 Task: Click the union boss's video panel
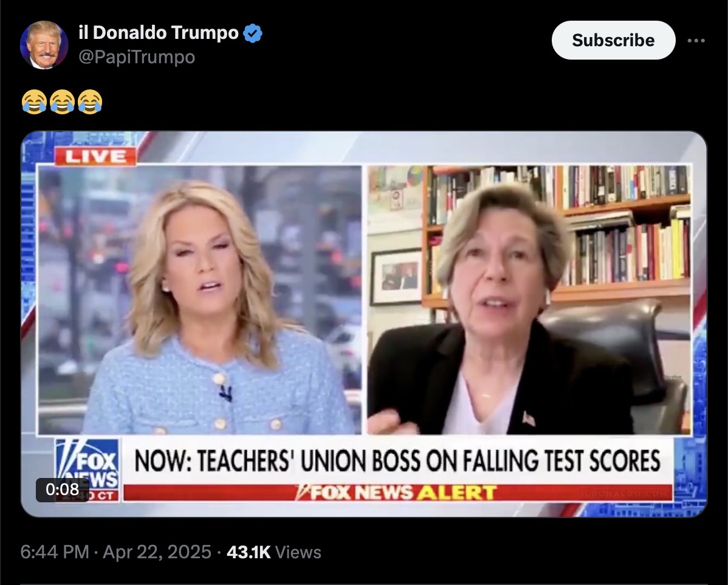click(529, 300)
